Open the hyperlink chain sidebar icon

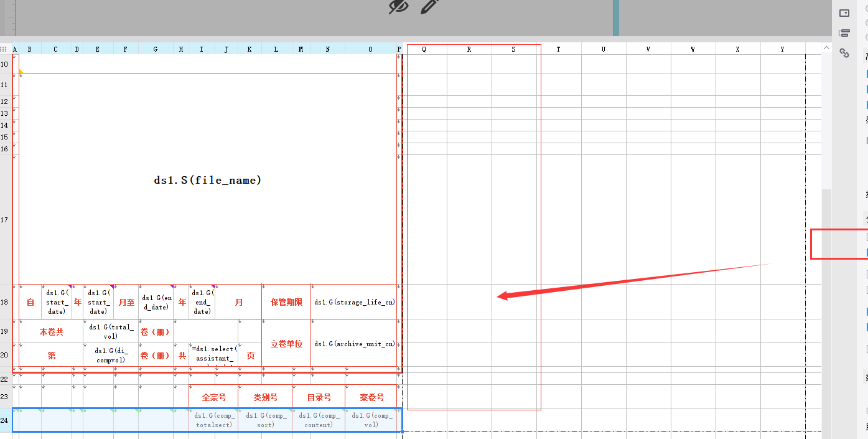click(844, 53)
